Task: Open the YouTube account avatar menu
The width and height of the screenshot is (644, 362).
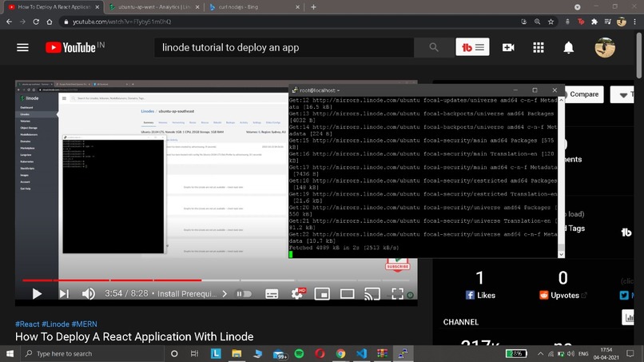Action: [x=605, y=48]
